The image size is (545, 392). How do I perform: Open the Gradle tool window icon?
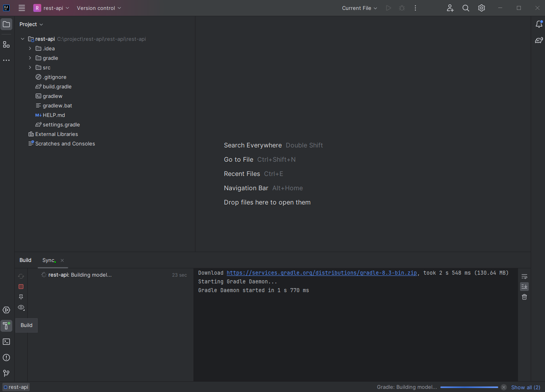tap(539, 40)
